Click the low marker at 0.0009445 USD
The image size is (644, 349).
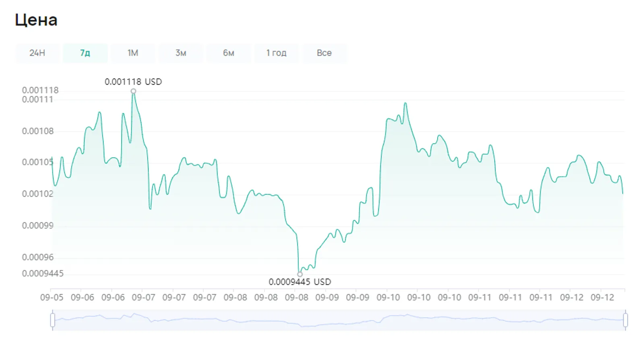[299, 274]
